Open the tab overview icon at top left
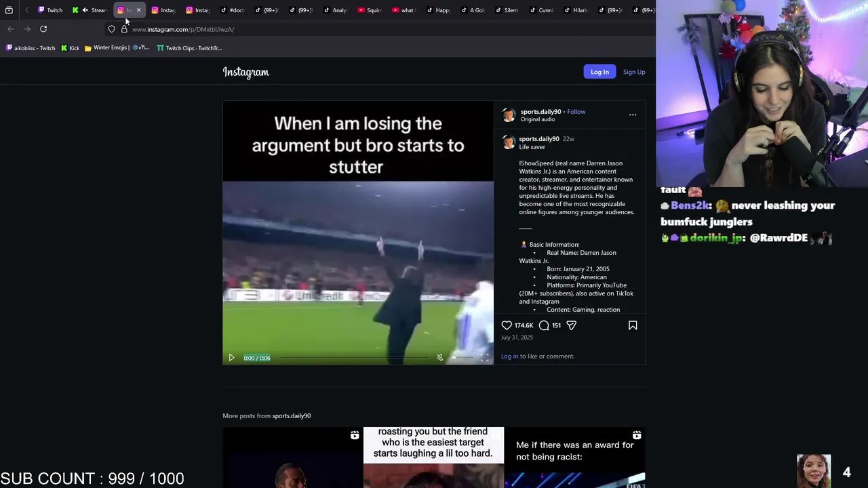868x488 pixels. click(x=9, y=10)
